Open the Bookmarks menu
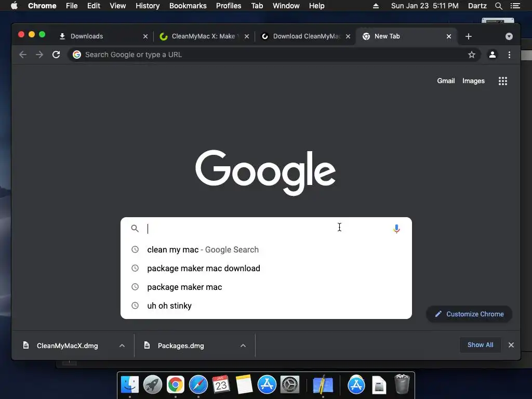 tap(188, 6)
